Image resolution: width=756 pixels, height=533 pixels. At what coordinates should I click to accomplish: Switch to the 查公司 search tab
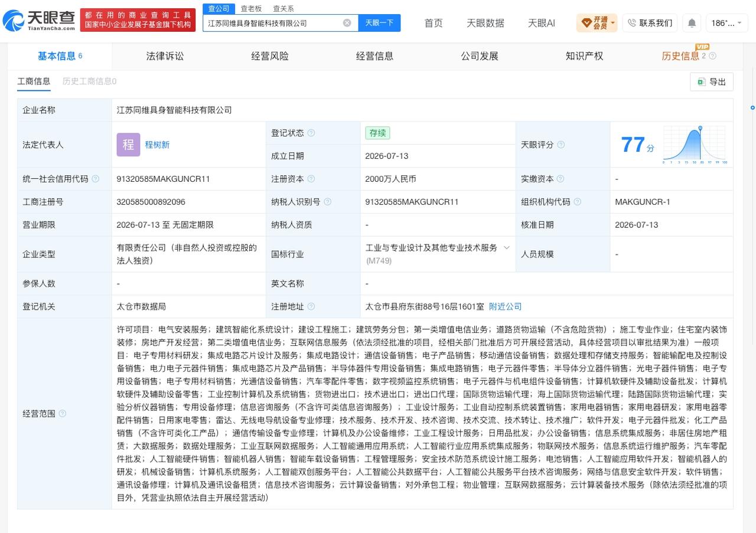[219, 8]
